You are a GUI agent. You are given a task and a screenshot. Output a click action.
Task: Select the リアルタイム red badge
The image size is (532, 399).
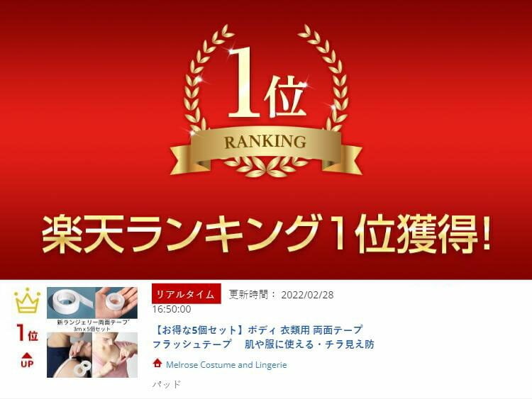pyautogui.click(x=187, y=294)
